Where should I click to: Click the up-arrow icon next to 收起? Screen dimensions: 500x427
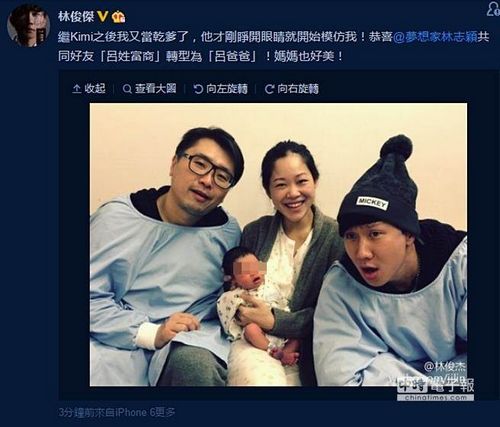(76, 89)
